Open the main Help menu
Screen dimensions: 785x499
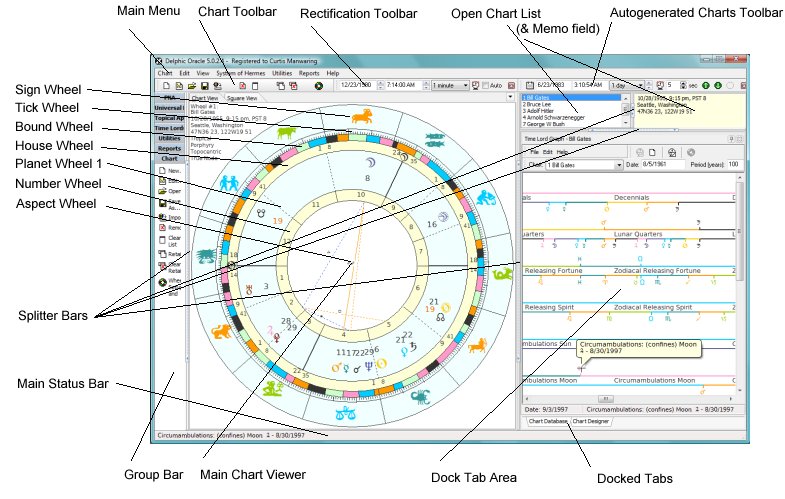tap(332, 73)
